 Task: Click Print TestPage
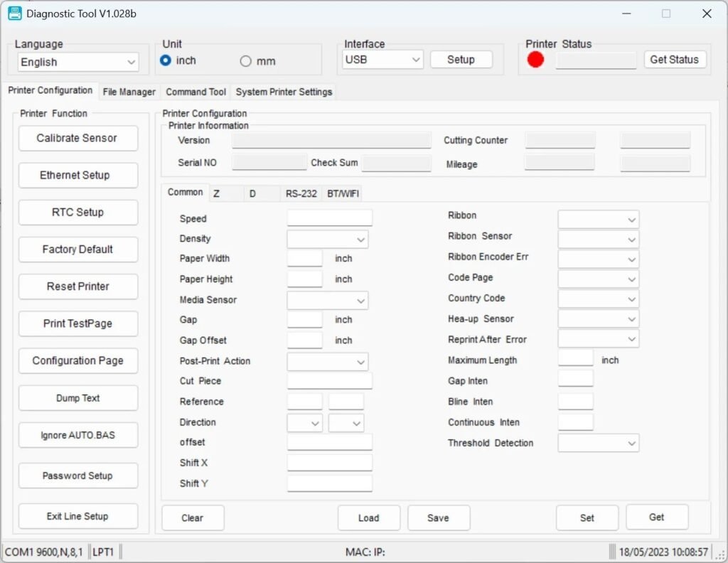77,323
